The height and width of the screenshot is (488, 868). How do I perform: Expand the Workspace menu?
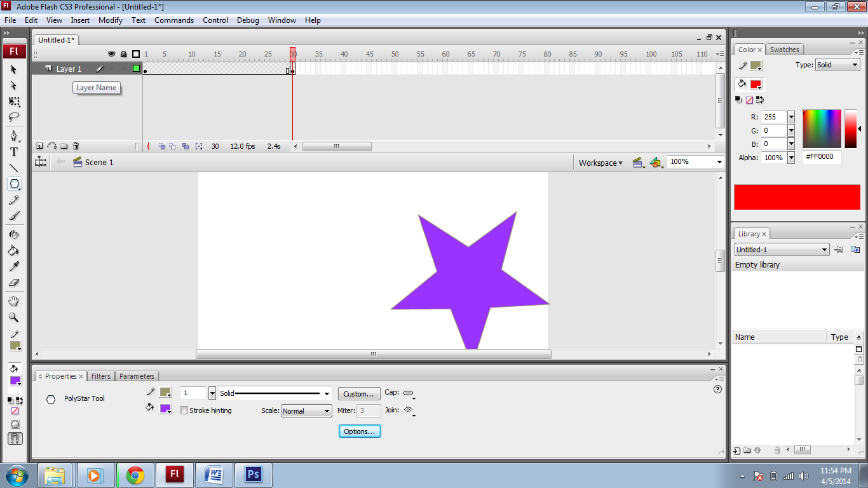coord(600,163)
